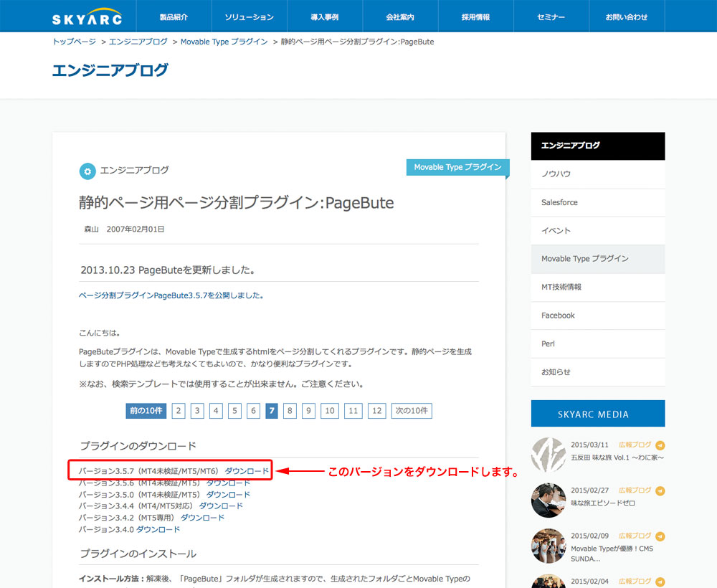Open Facebook sidebar category
Viewport: 717px width, 588px height.
coord(598,316)
